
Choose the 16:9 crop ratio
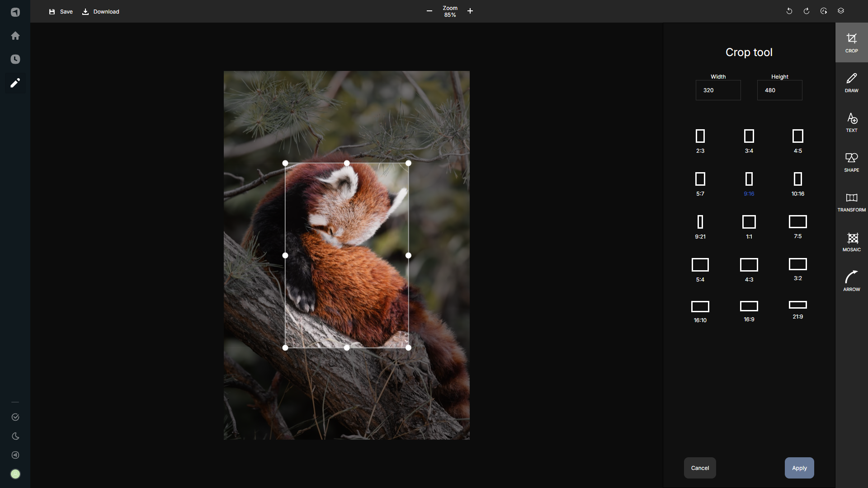coord(749,311)
